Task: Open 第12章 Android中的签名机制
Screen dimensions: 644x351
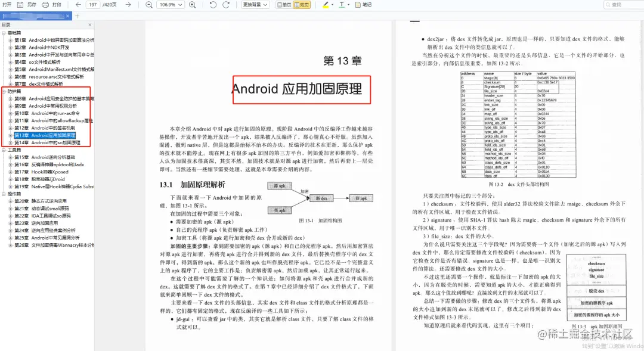Action: click(x=45, y=128)
